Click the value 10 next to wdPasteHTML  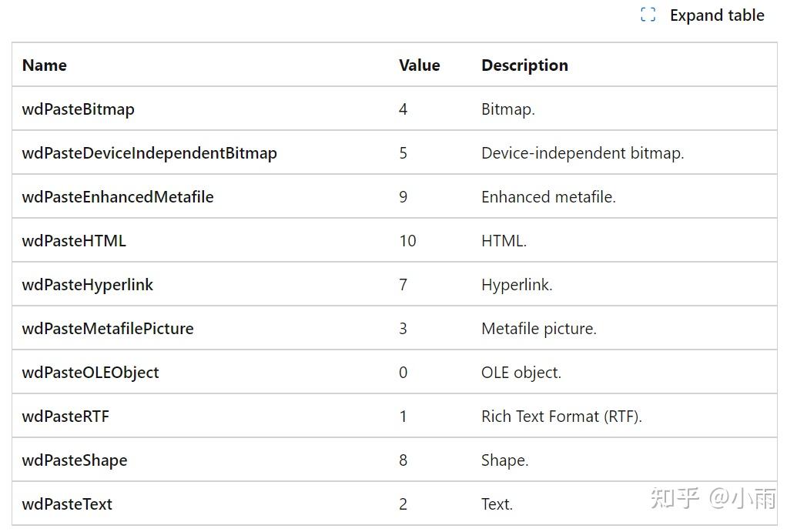407,241
